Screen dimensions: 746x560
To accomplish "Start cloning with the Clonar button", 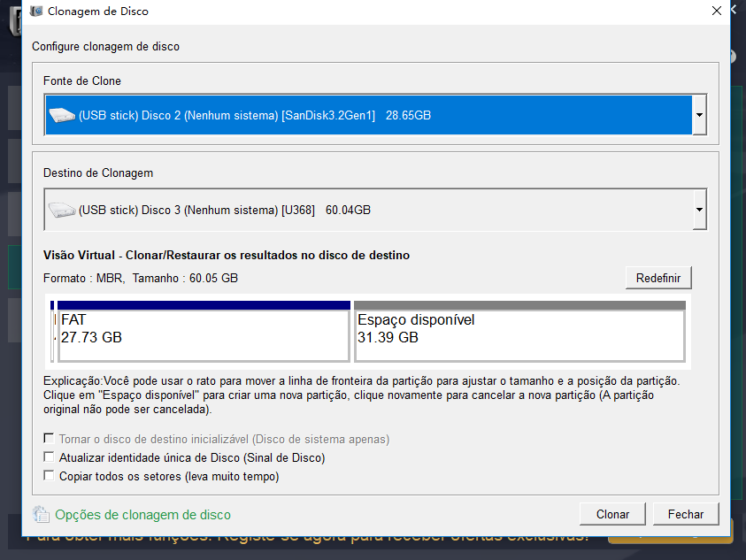I will pyautogui.click(x=612, y=514).
